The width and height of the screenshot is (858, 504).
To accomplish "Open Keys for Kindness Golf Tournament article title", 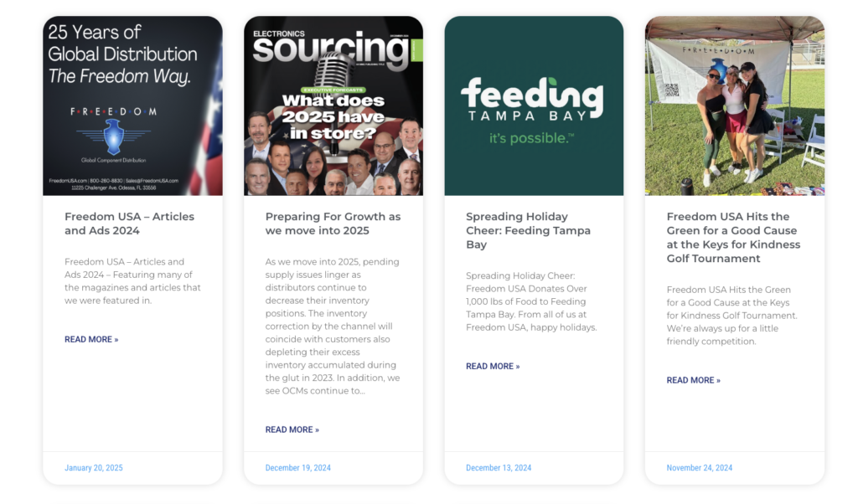I will click(x=733, y=237).
